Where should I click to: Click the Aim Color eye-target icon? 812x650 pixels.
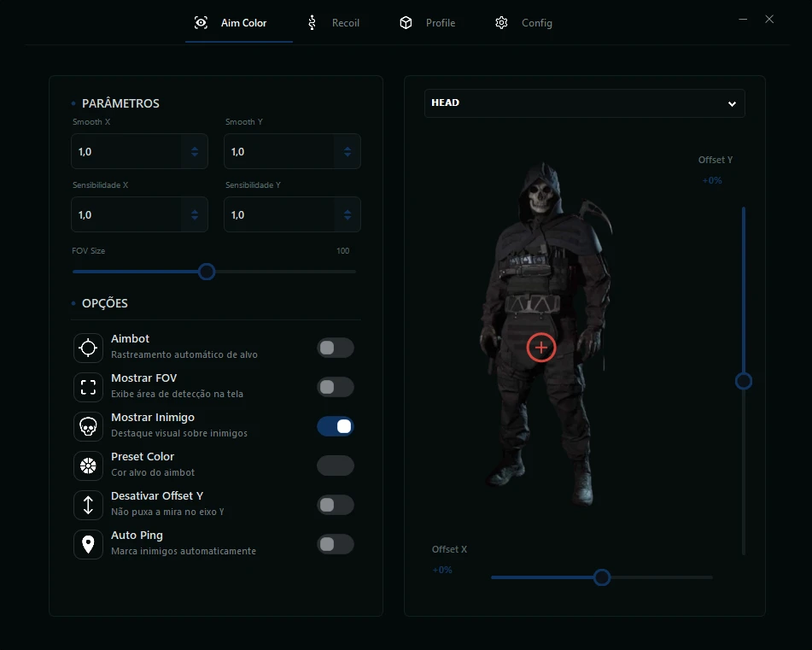(x=201, y=23)
